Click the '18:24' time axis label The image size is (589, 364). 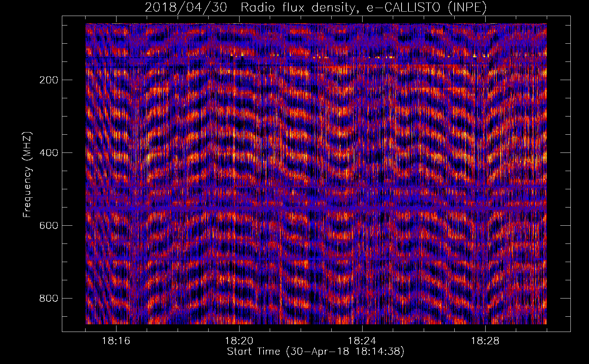[x=362, y=341]
